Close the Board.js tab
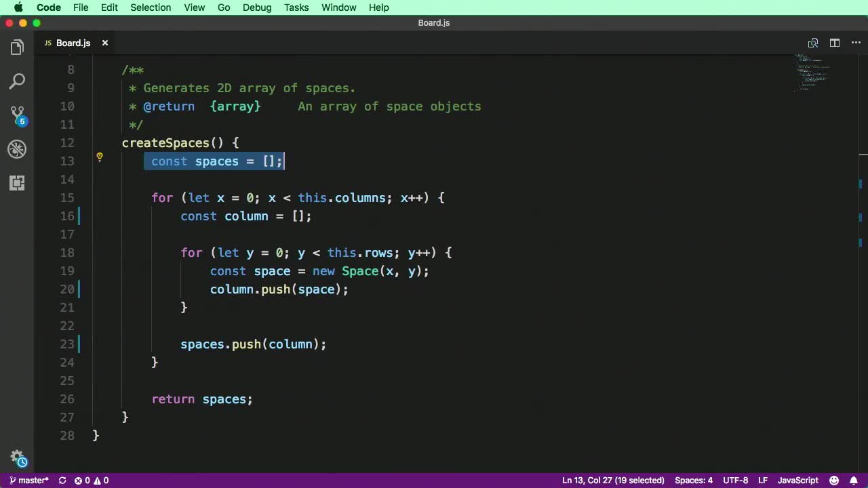The image size is (868, 488). tap(105, 43)
